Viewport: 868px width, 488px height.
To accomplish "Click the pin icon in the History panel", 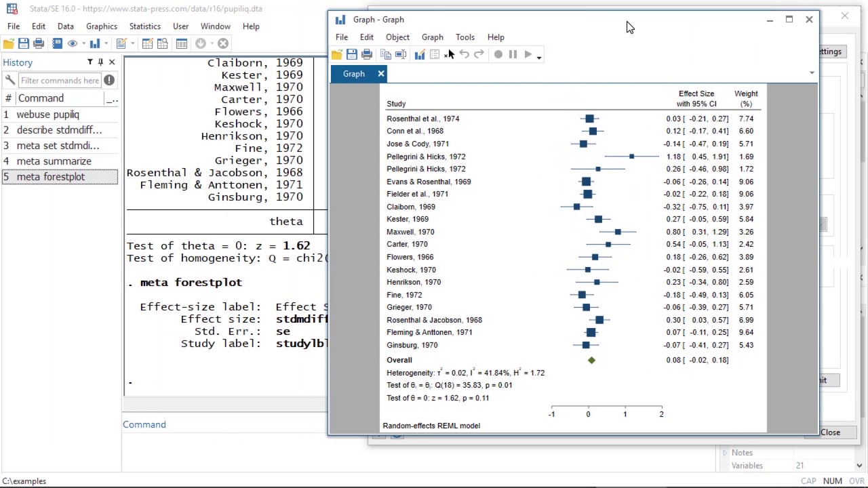I will point(100,62).
